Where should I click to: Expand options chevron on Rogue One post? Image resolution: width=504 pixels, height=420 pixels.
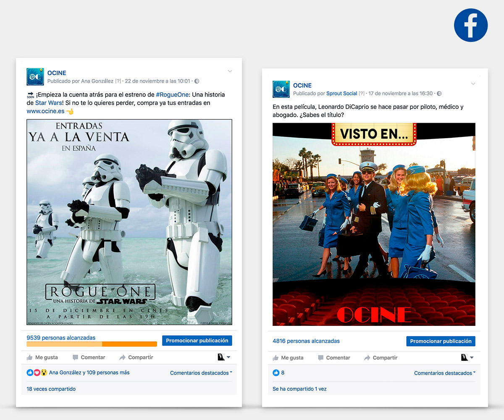pyautogui.click(x=230, y=71)
